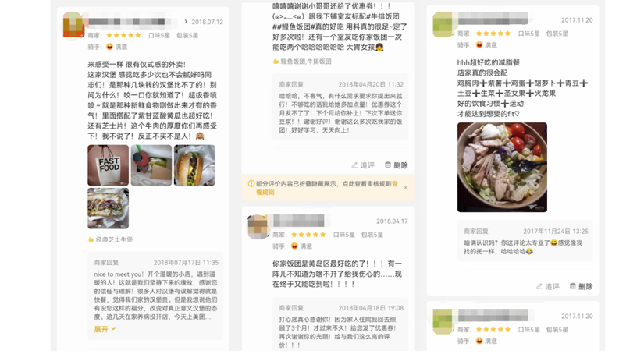Click the 追评 pencil icon in middle review
The width and height of the screenshot is (644, 354).
[354, 165]
